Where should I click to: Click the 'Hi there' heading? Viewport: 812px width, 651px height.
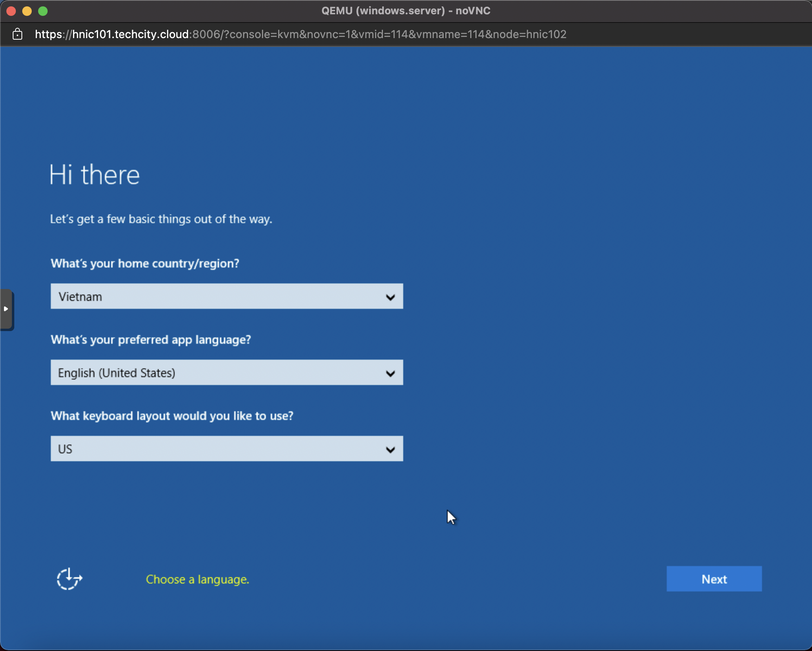94,175
